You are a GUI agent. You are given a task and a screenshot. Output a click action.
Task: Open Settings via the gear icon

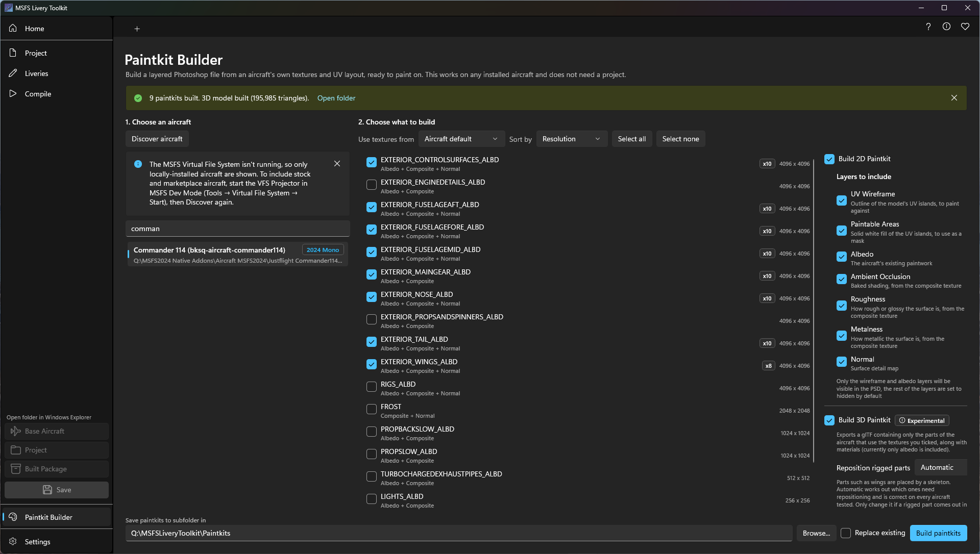pos(13,541)
